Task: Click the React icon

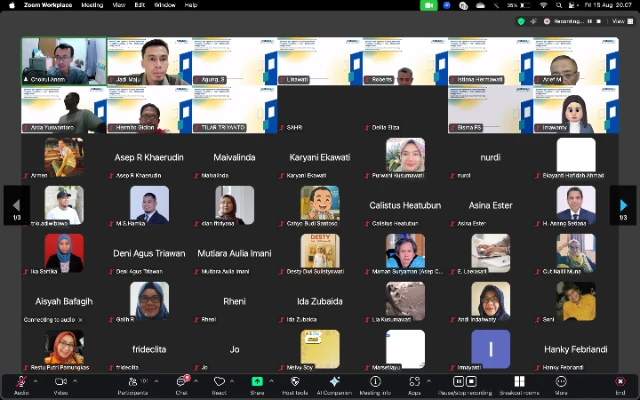Action: pyautogui.click(x=219, y=382)
